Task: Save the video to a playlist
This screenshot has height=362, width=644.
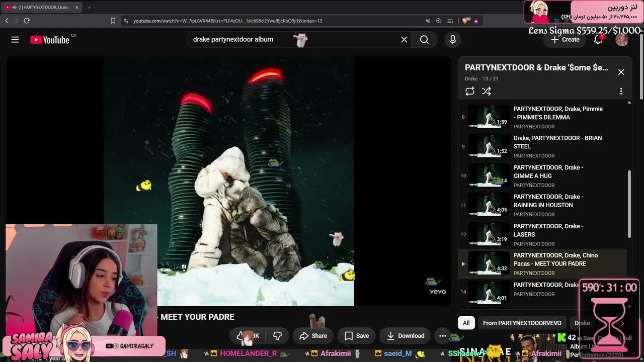Action: (357, 336)
